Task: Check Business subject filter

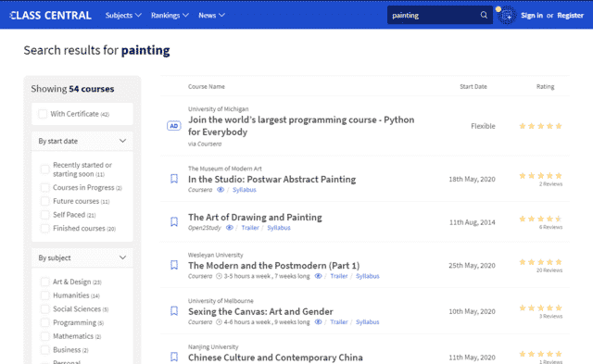Action: point(45,350)
